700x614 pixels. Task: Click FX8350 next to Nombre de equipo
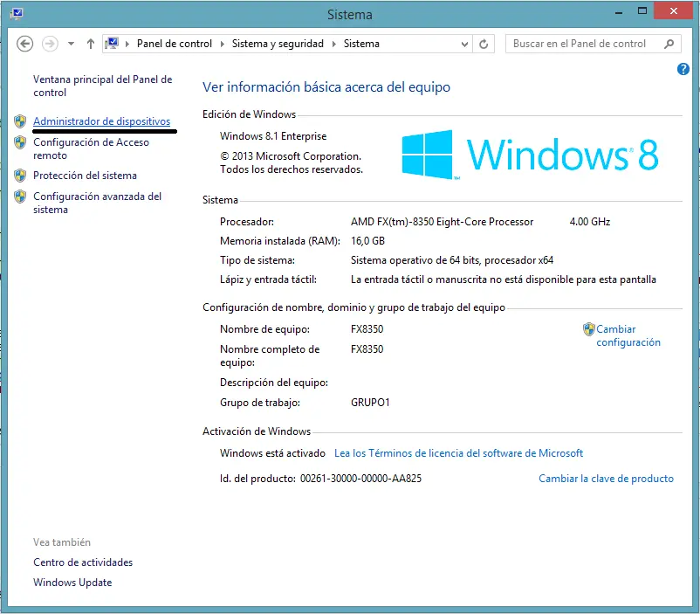(x=367, y=329)
